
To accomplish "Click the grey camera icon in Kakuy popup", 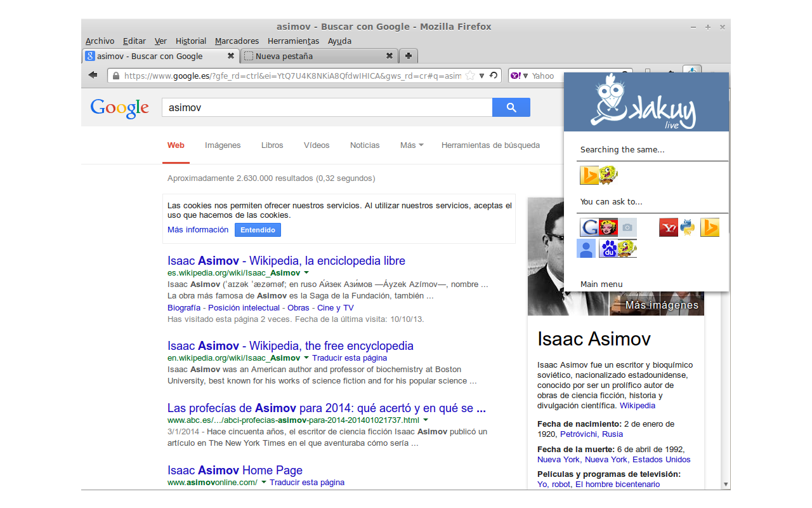I will click(x=627, y=227).
